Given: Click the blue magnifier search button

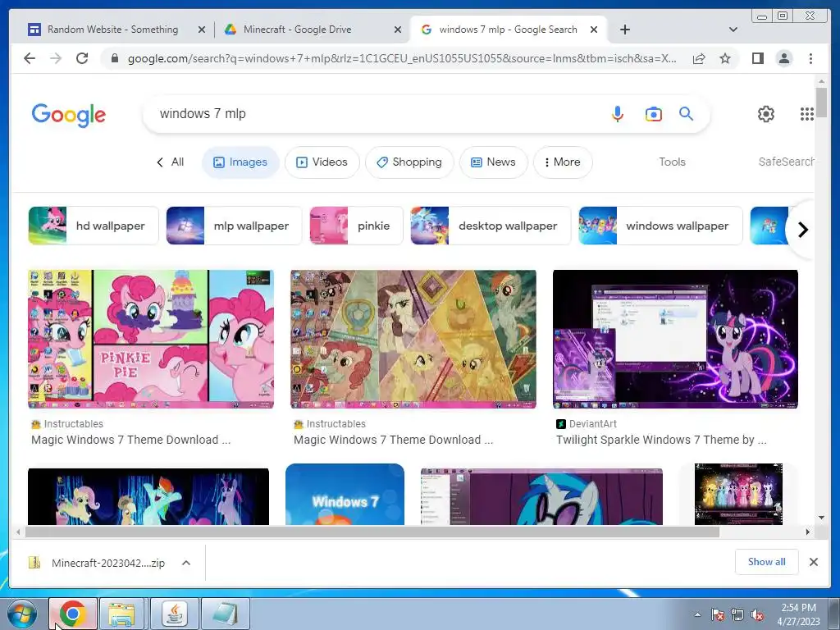Looking at the screenshot, I should [x=687, y=113].
